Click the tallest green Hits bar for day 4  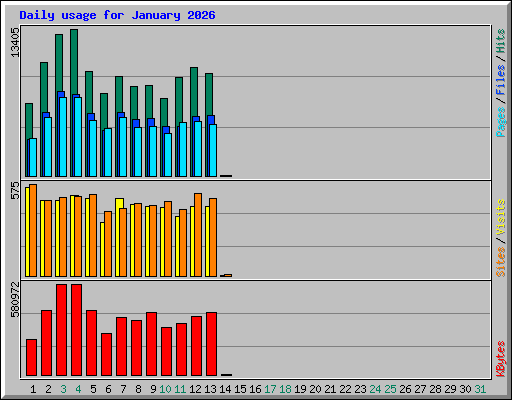[74, 62]
